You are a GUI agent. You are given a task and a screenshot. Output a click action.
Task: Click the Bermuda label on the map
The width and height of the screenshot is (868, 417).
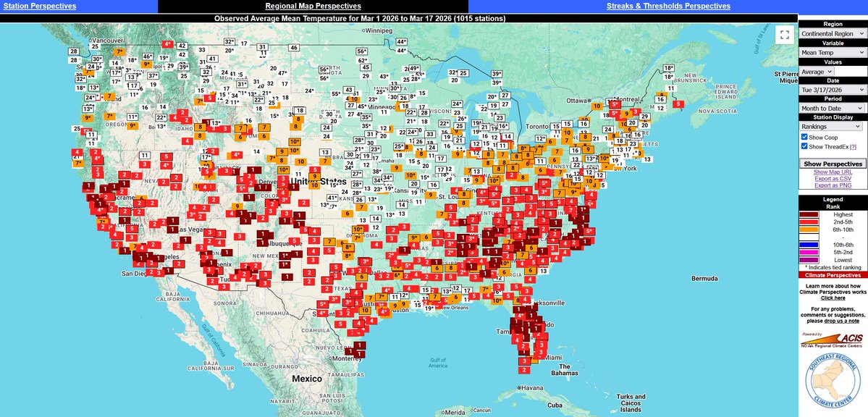click(704, 278)
